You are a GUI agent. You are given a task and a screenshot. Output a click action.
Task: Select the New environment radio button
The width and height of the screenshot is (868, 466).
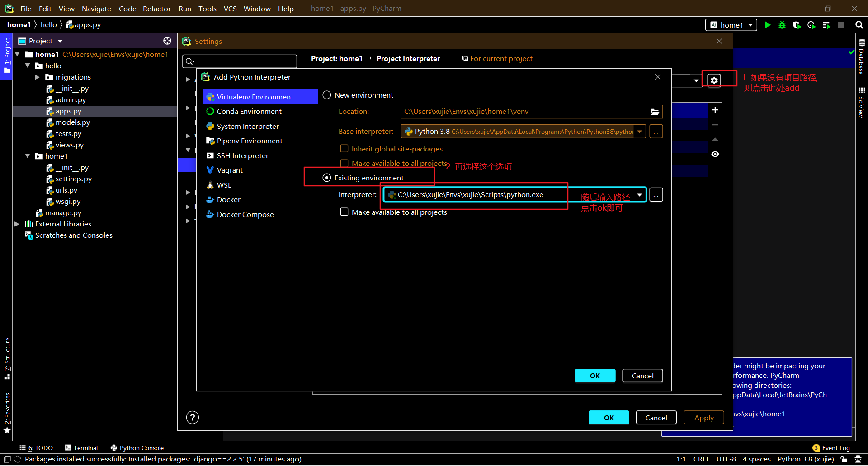[327, 95]
